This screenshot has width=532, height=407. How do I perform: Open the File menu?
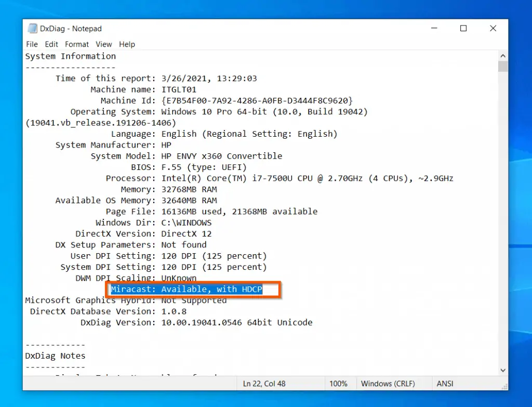click(x=32, y=44)
